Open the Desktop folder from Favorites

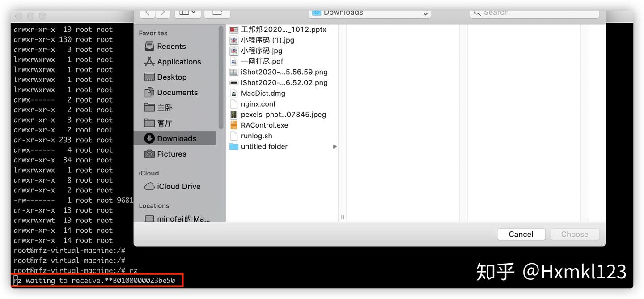pos(171,77)
